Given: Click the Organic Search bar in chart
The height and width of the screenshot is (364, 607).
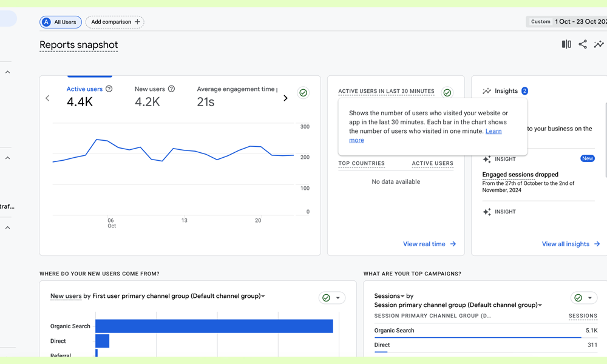Looking at the screenshot, I should pos(214,326).
